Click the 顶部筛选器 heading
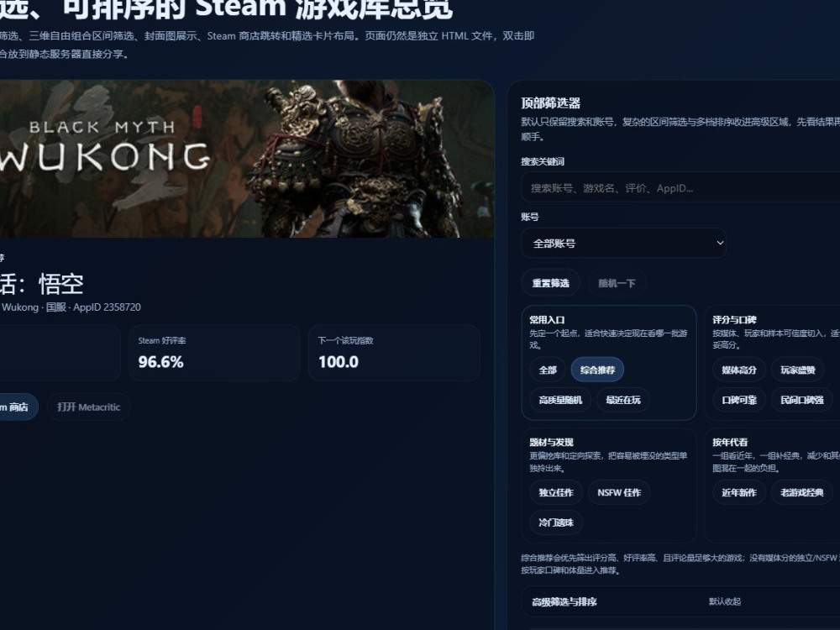The image size is (840, 630). click(x=551, y=102)
